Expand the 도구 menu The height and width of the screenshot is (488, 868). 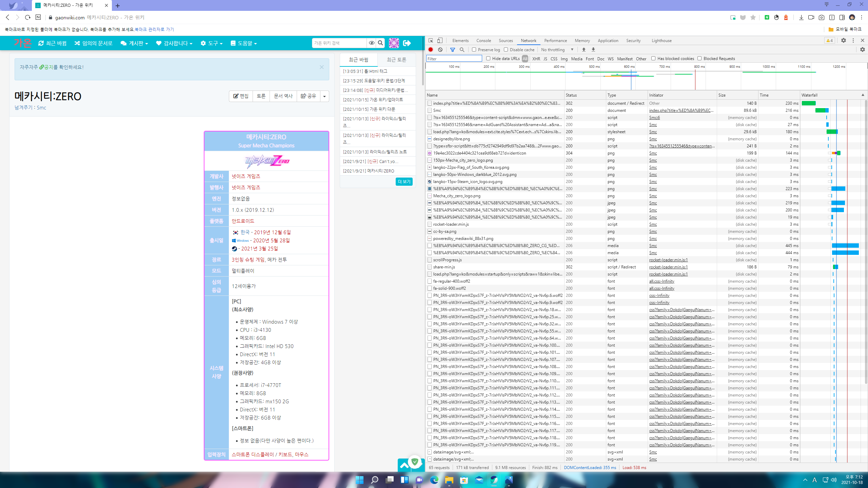pos(212,43)
